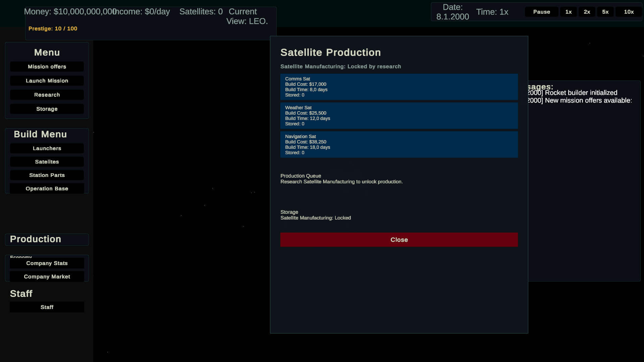The image size is (644, 362).
Task: Open Company Stats
Action: coord(47,263)
